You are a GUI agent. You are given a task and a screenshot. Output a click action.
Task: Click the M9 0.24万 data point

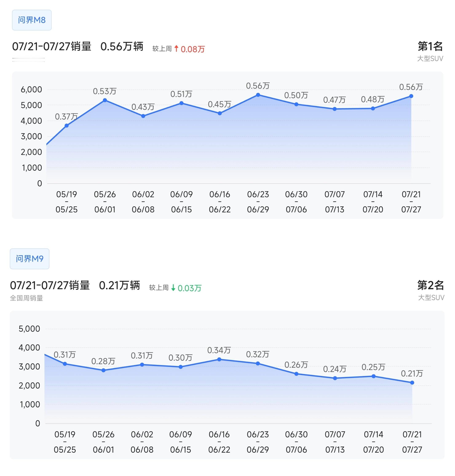point(335,378)
